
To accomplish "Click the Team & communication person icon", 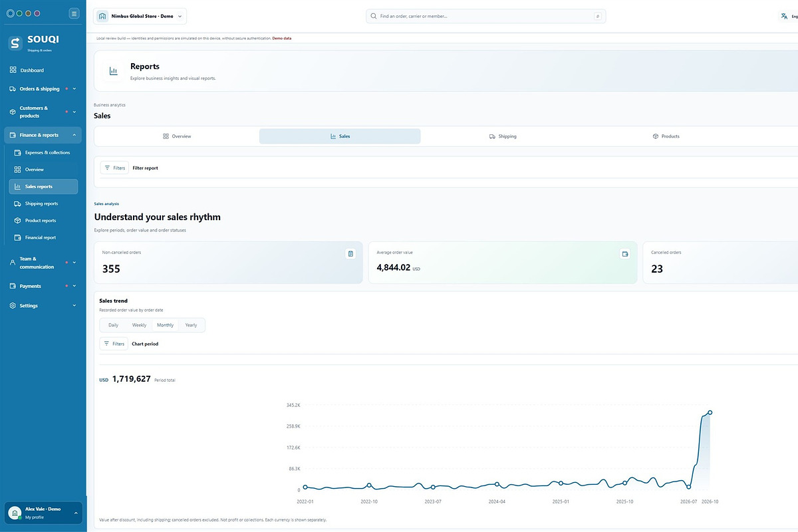I will 13,263.
